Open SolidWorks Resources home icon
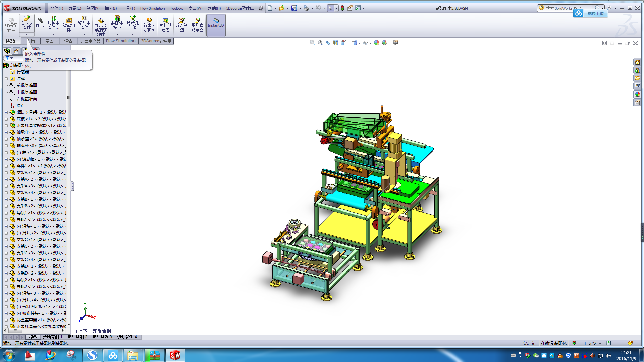The width and height of the screenshot is (644, 362). coord(637,62)
